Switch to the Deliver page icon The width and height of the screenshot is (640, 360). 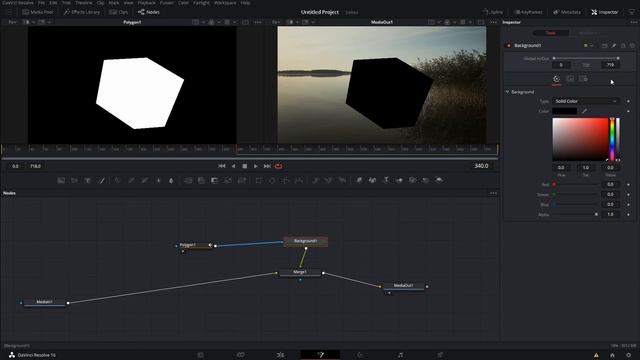[x=440, y=355]
